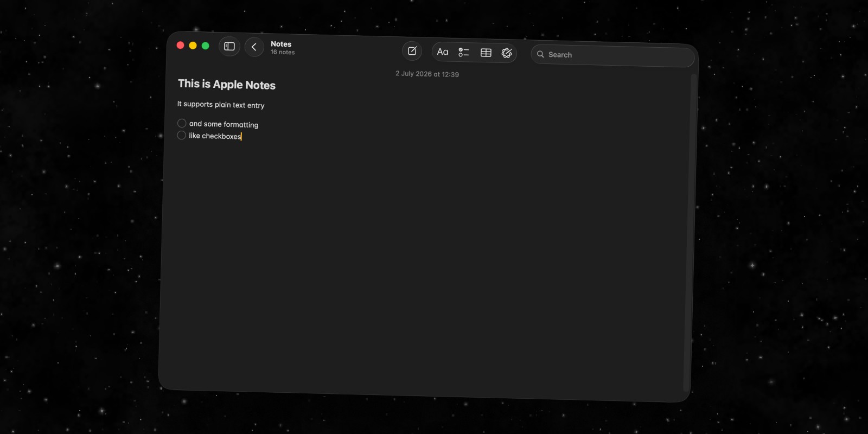Open the writing tools icon in toolbar
Screen dimensions: 868x434
click(507, 53)
